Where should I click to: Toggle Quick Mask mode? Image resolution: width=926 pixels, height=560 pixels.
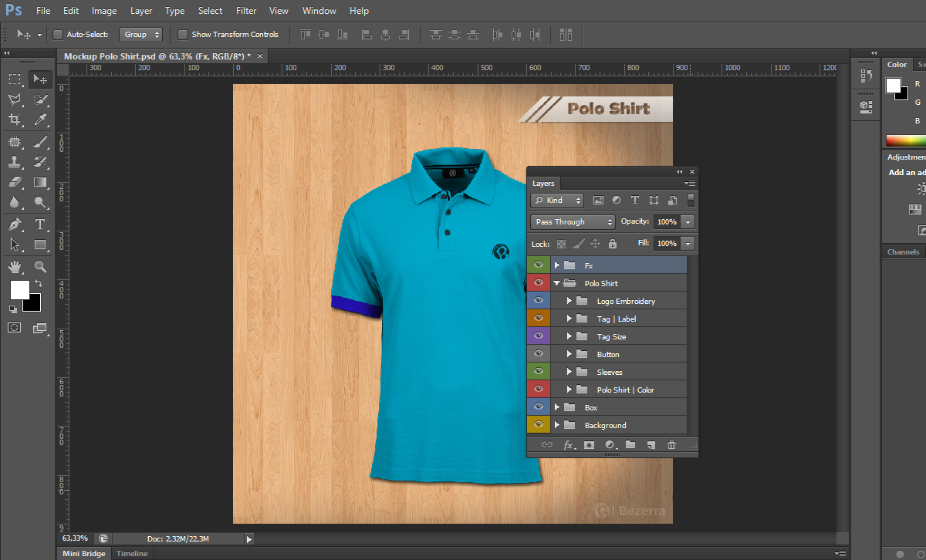15,328
